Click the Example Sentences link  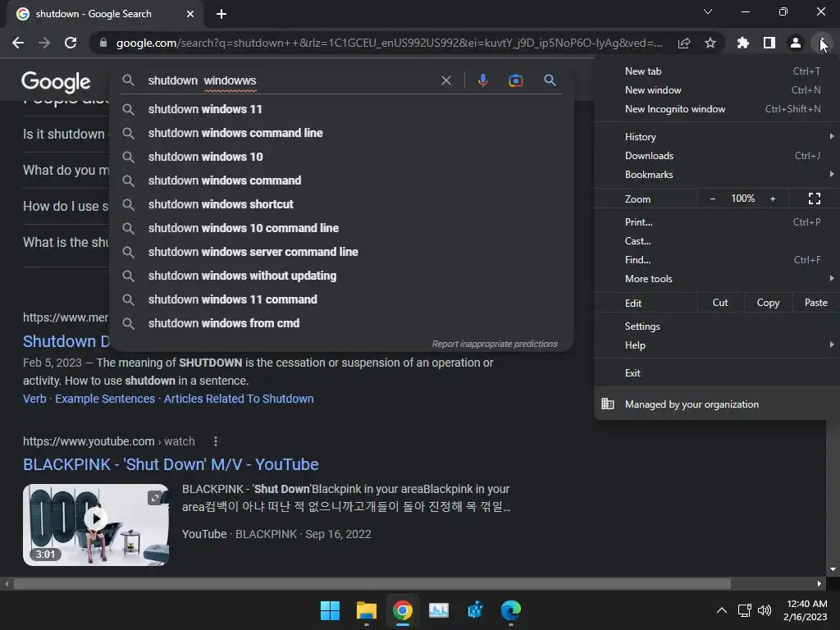pyautogui.click(x=105, y=399)
